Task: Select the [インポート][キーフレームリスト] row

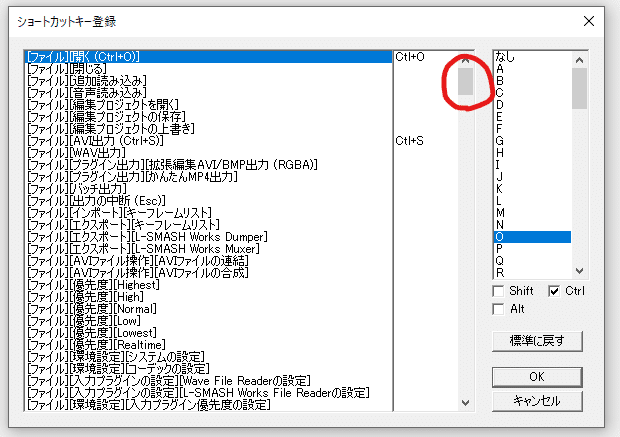Action: [x=208, y=213]
